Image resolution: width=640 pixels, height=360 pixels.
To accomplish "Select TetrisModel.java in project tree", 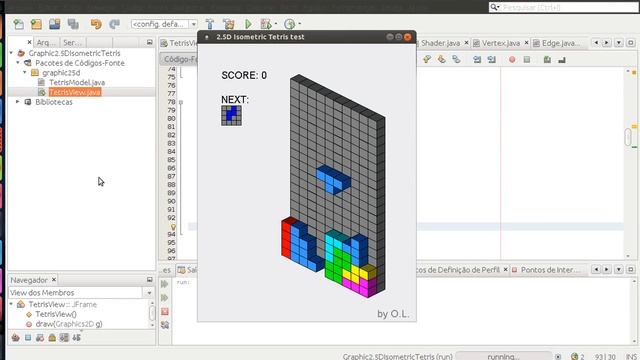I will click(77, 82).
